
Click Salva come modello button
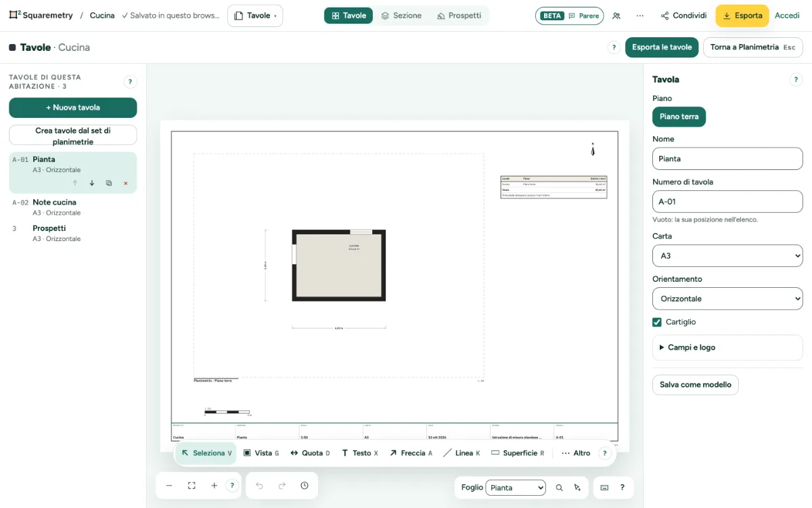click(x=696, y=385)
